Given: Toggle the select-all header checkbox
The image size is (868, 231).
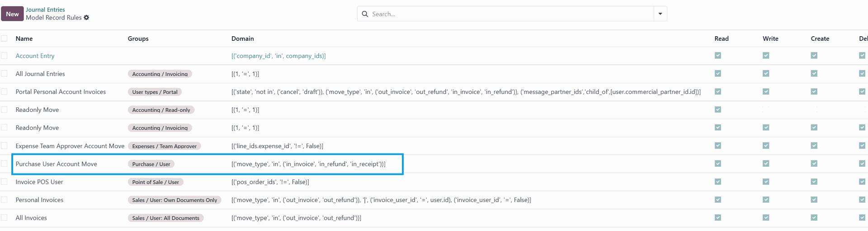Looking at the screenshot, I should coord(4,38).
